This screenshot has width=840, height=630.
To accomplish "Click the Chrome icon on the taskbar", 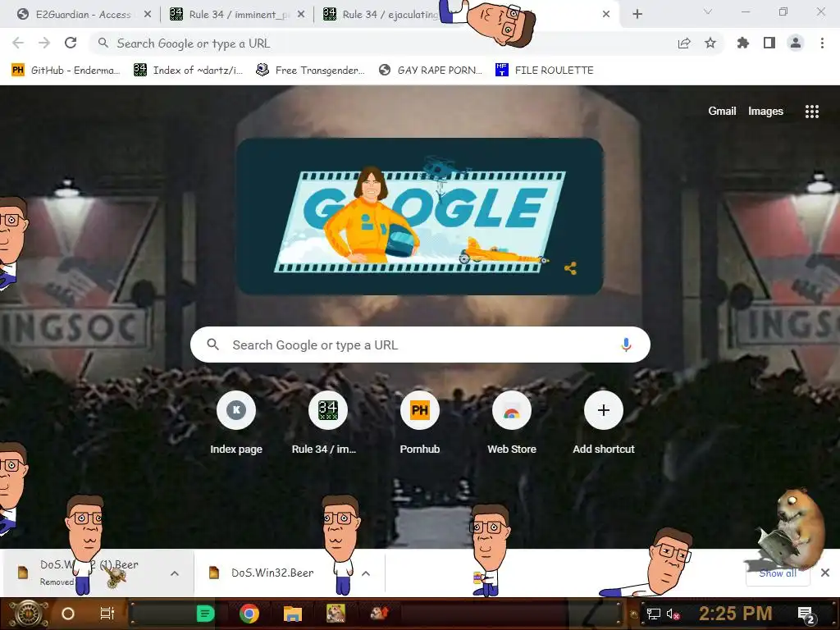I will point(249,614).
